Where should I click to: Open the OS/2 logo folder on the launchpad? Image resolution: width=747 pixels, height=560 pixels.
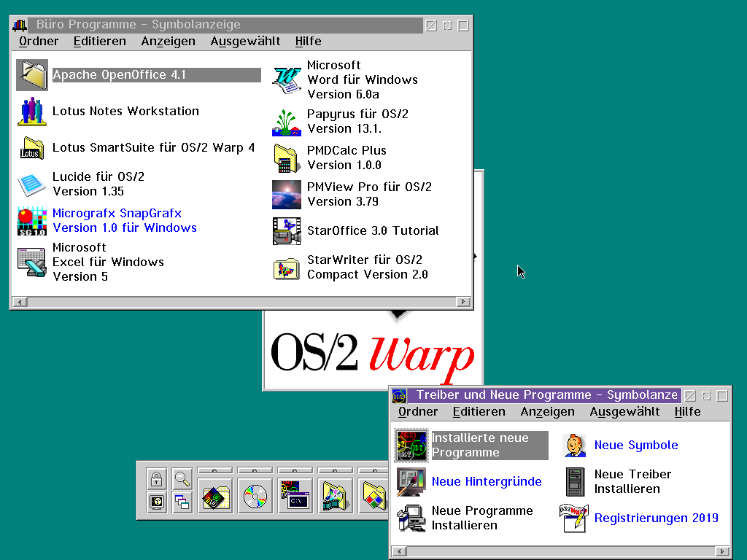pyautogui.click(x=215, y=496)
